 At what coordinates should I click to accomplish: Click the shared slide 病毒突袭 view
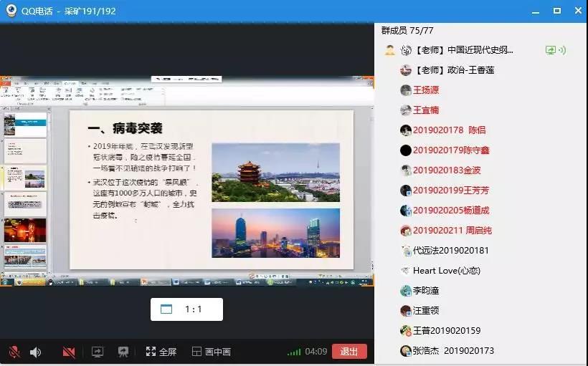tap(211, 189)
